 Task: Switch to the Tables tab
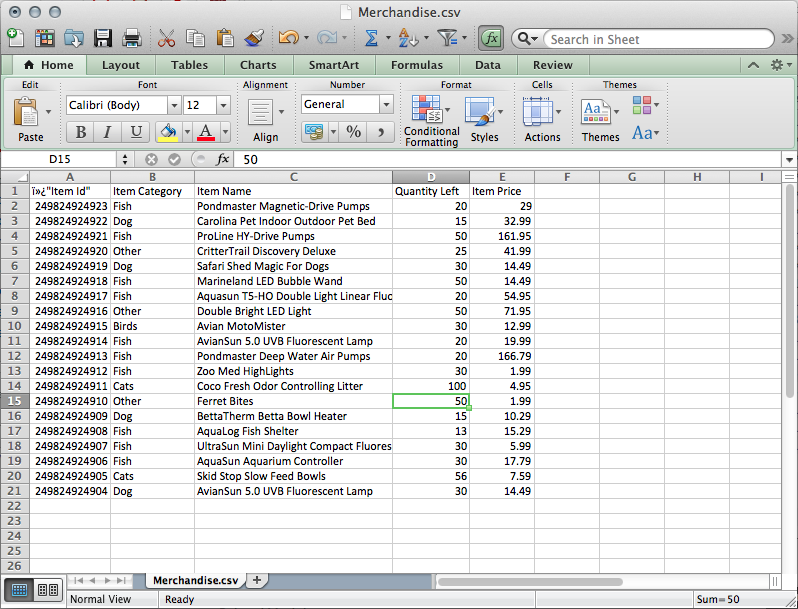(189, 65)
